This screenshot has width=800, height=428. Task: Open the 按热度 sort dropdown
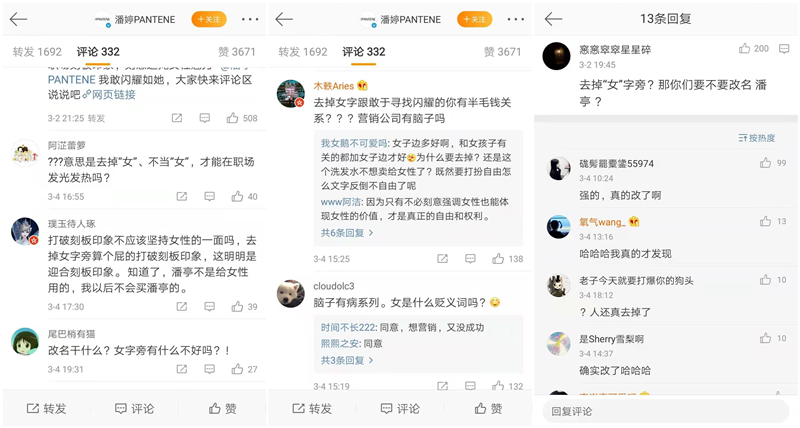(x=757, y=138)
